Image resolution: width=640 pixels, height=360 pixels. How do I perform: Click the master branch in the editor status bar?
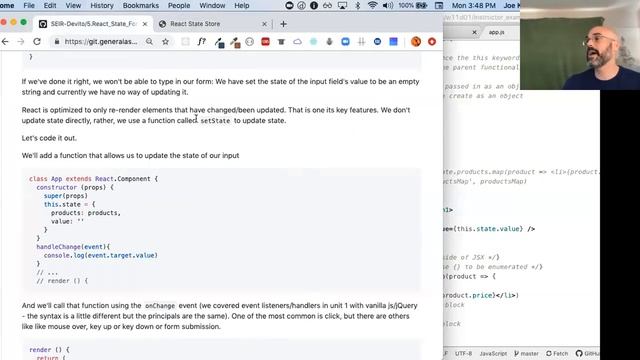tap(527, 353)
